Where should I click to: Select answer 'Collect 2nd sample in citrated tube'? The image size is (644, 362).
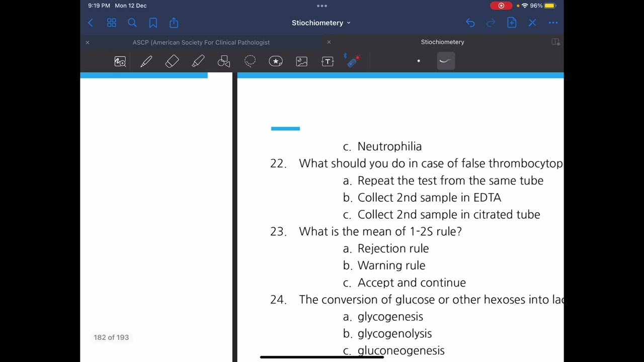tap(449, 215)
